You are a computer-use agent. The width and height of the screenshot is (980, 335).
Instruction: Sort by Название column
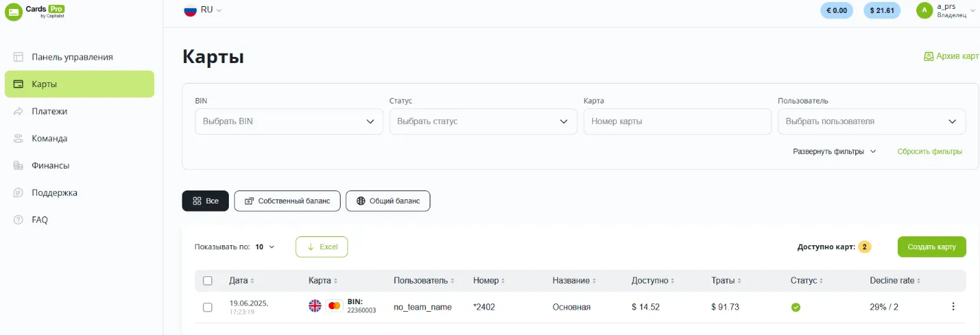click(574, 281)
